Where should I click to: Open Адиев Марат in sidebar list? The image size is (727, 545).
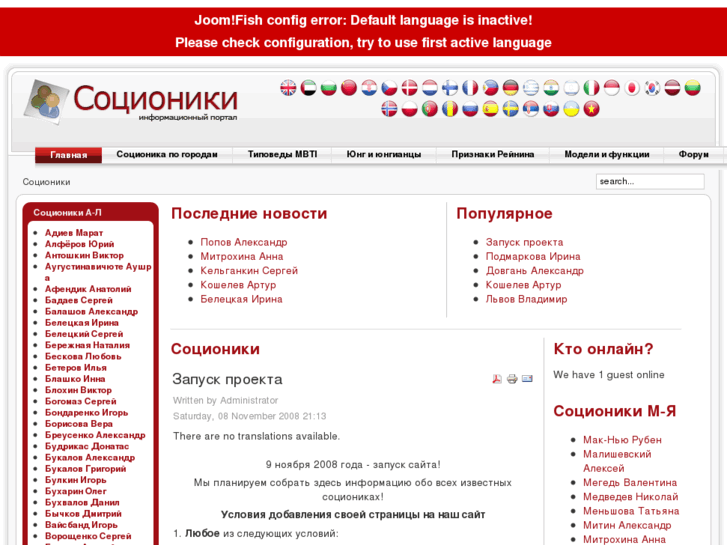[x=74, y=233]
